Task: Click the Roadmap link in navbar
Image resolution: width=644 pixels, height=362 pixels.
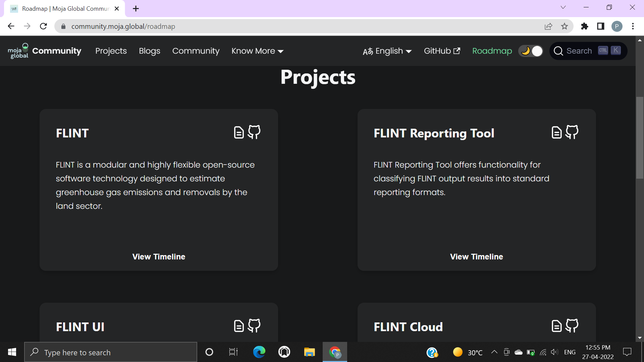Action: click(492, 51)
